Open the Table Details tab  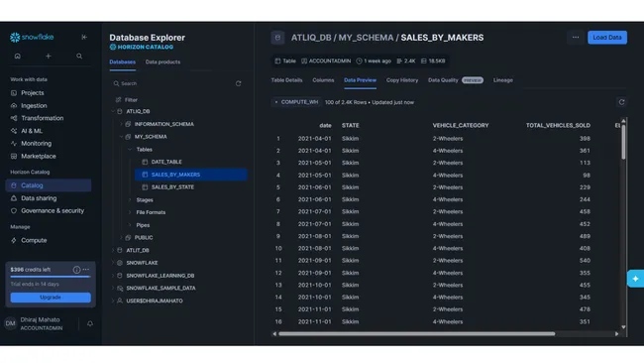click(286, 80)
